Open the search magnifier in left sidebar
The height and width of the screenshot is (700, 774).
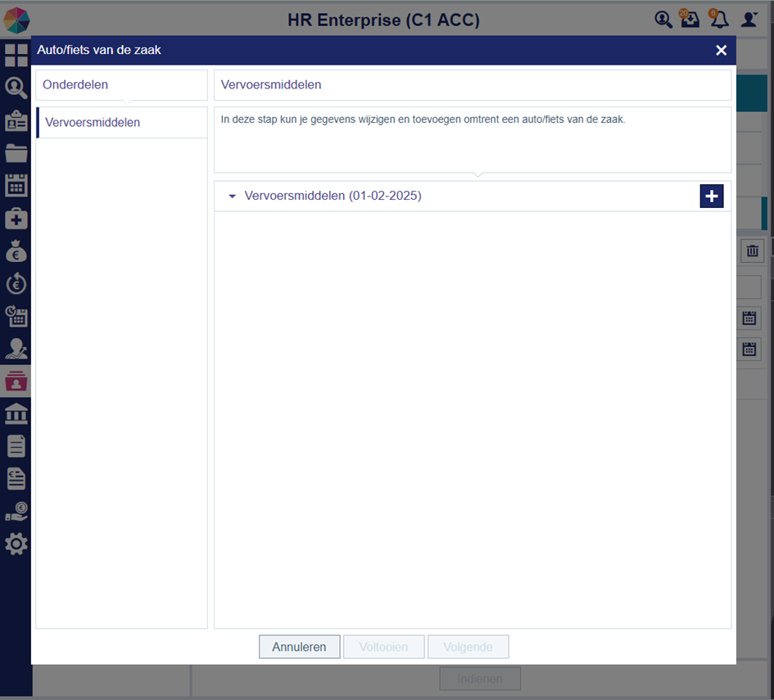point(16,88)
